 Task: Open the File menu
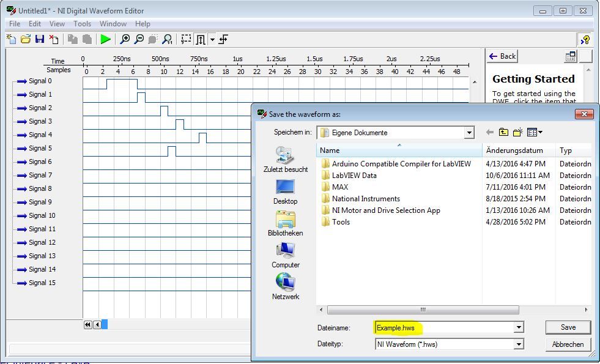[15, 24]
